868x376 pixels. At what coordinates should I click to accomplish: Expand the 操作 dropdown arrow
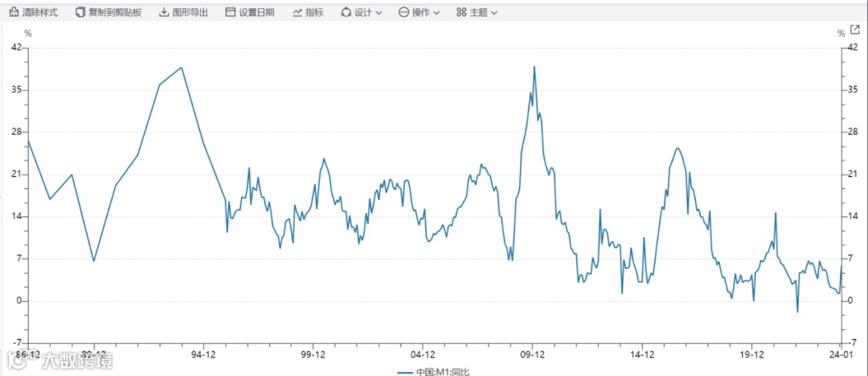(x=436, y=13)
